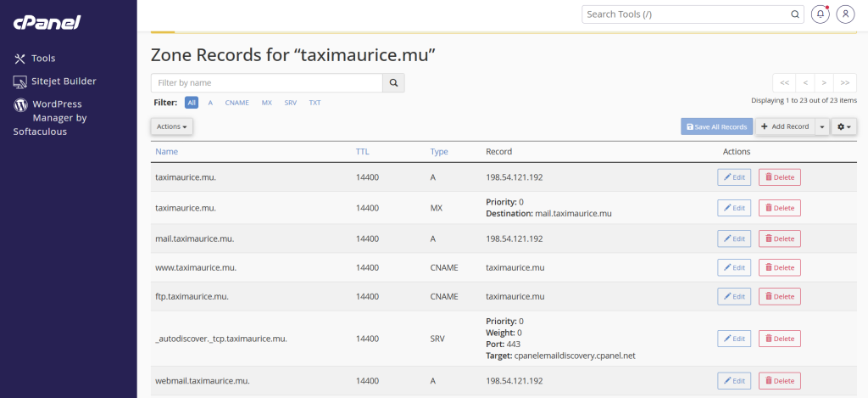Click the magnifier button beside the name filter
This screenshot has width=868, height=398.
pyautogui.click(x=393, y=83)
